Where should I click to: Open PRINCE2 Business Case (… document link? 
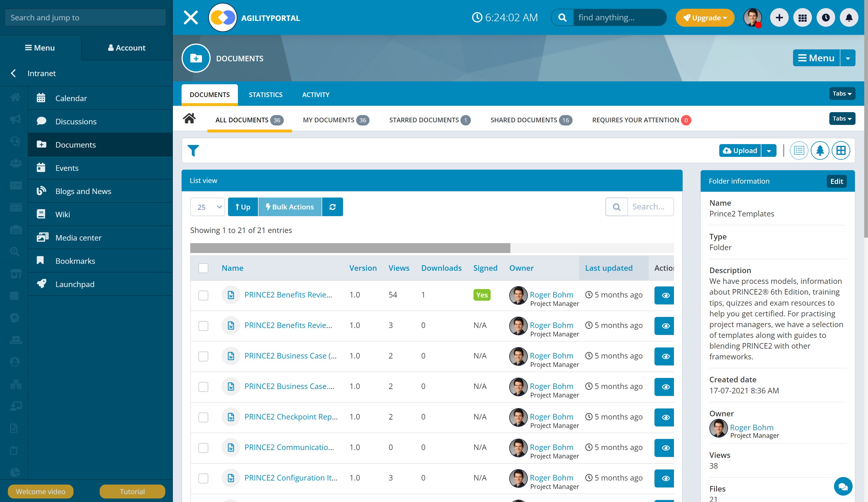[x=290, y=356]
